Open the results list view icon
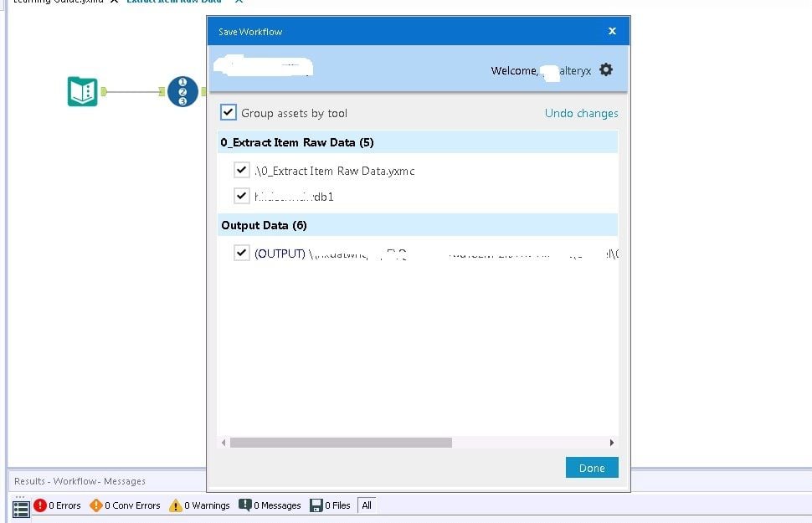 click(x=21, y=509)
